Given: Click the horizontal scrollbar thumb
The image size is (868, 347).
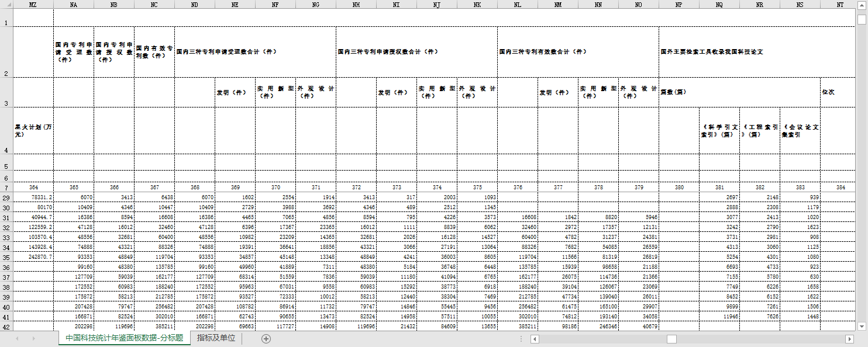Looking at the screenshot, I should [x=671, y=339].
